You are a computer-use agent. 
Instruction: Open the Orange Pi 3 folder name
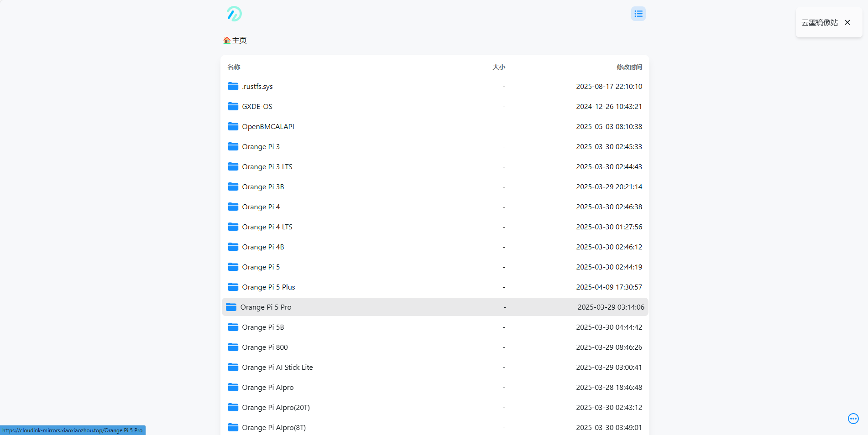261,147
